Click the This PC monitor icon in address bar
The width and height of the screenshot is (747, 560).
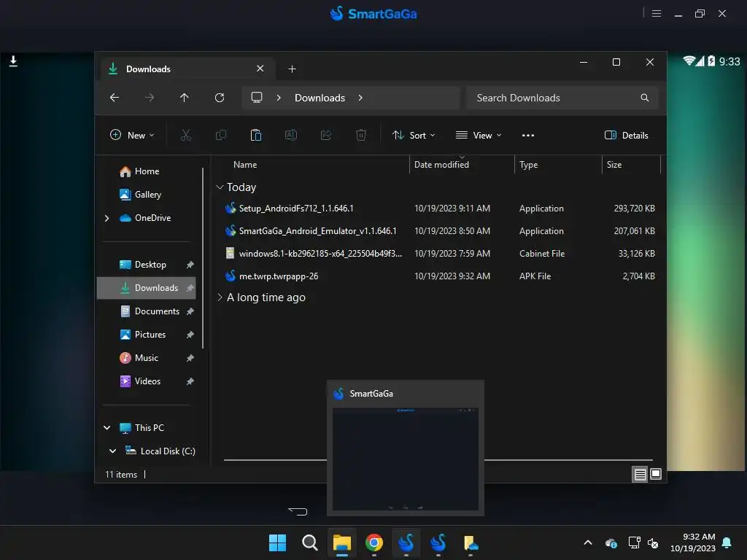pos(257,98)
